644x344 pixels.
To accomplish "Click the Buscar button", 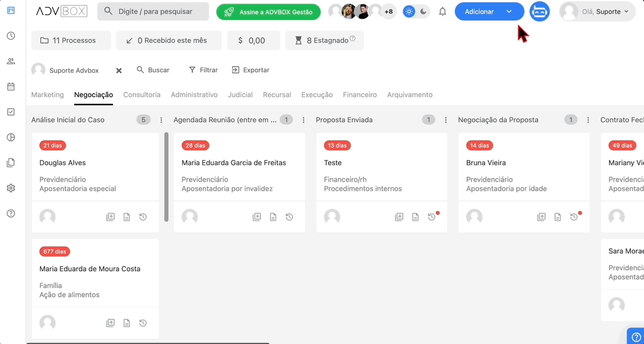I will tap(153, 70).
